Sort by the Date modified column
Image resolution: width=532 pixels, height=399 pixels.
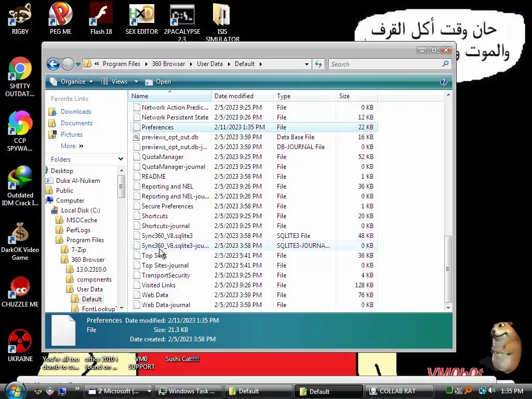242,96
